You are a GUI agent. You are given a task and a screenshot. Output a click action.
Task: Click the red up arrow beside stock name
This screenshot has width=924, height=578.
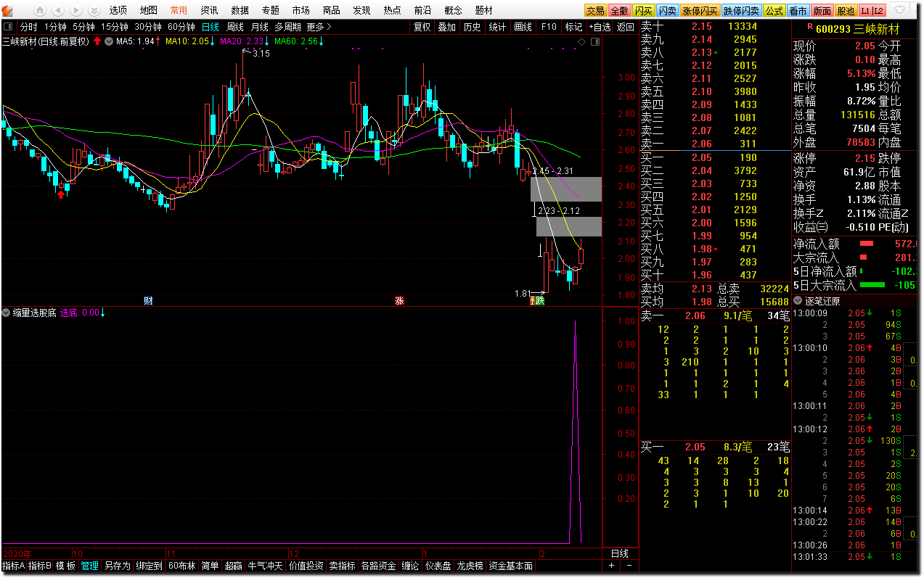pyautogui.click(x=97, y=41)
